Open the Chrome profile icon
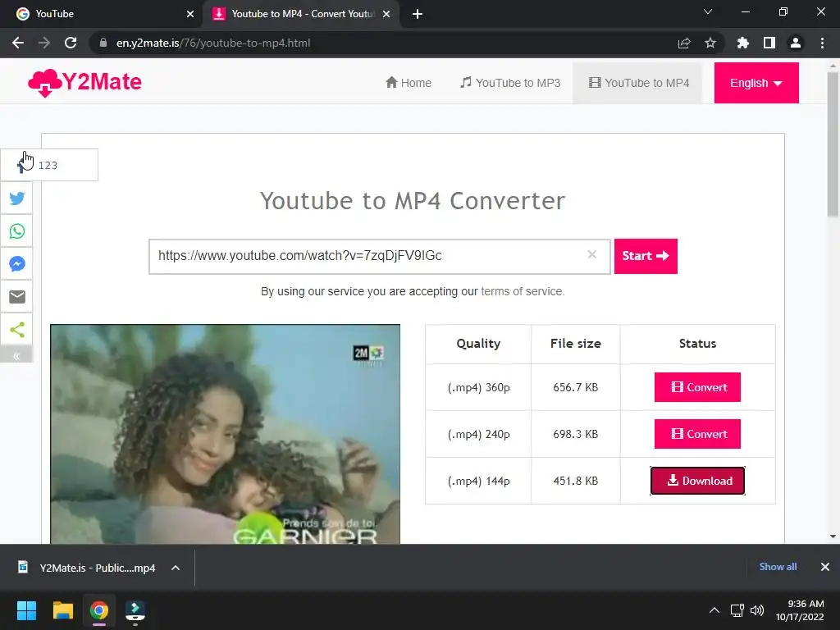The image size is (840, 630). pos(796,43)
